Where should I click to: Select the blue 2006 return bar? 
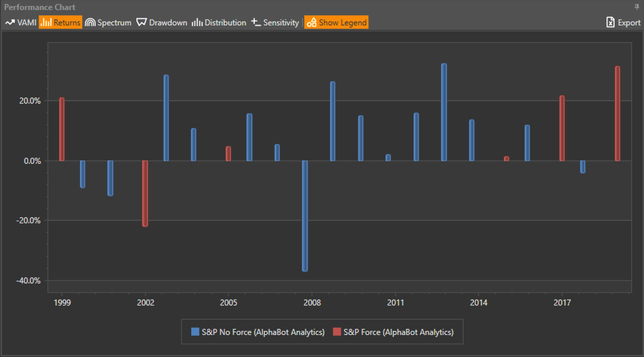[250, 137]
